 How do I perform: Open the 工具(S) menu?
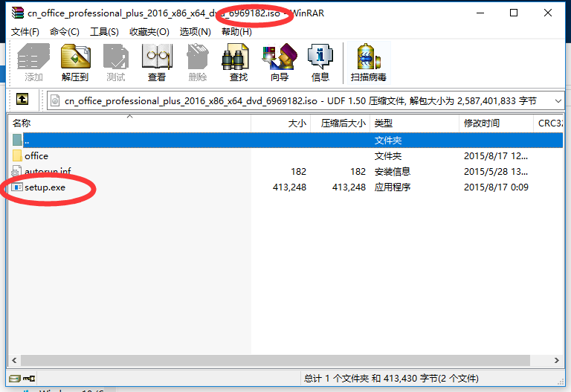click(104, 31)
